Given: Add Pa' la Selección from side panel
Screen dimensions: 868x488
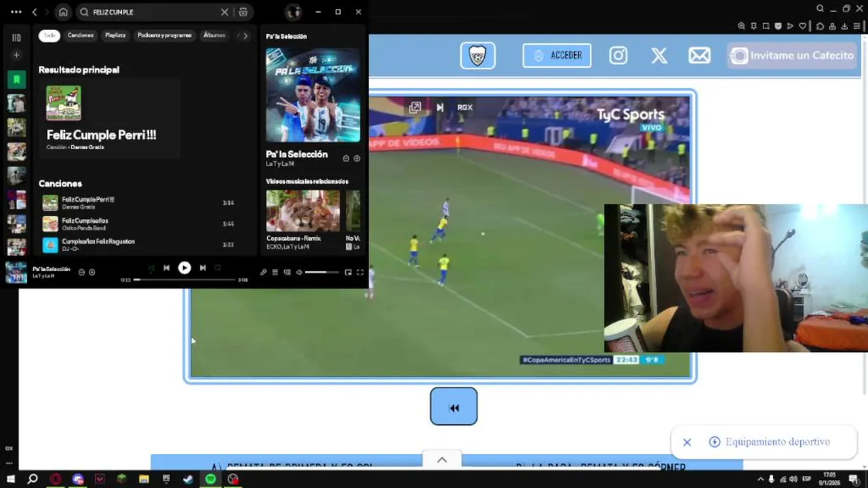Looking at the screenshot, I should click(357, 158).
